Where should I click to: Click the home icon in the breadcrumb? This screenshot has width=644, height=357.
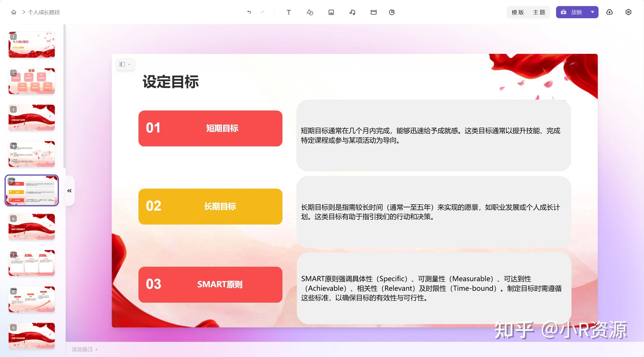[x=14, y=12]
